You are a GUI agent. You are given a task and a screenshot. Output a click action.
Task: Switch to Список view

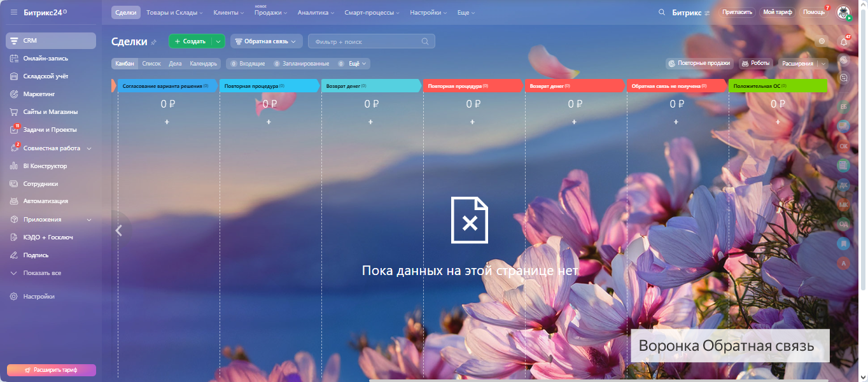pyautogui.click(x=151, y=64)
